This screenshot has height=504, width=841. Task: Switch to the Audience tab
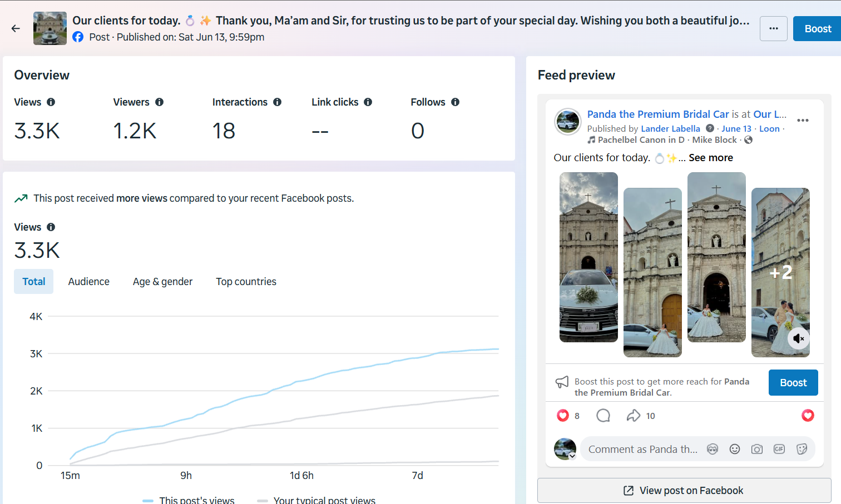click(89, 282)
